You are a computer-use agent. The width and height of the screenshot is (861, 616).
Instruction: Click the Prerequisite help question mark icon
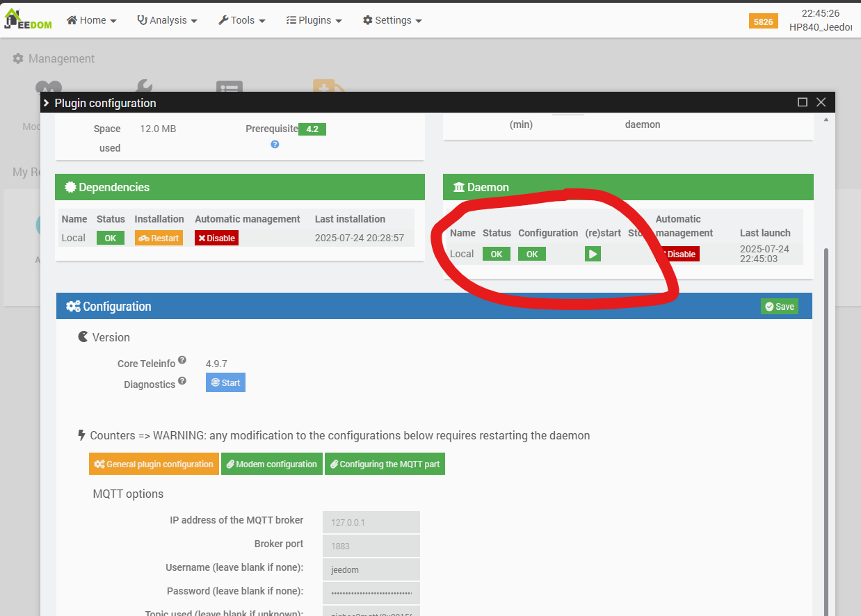point(275,145)
